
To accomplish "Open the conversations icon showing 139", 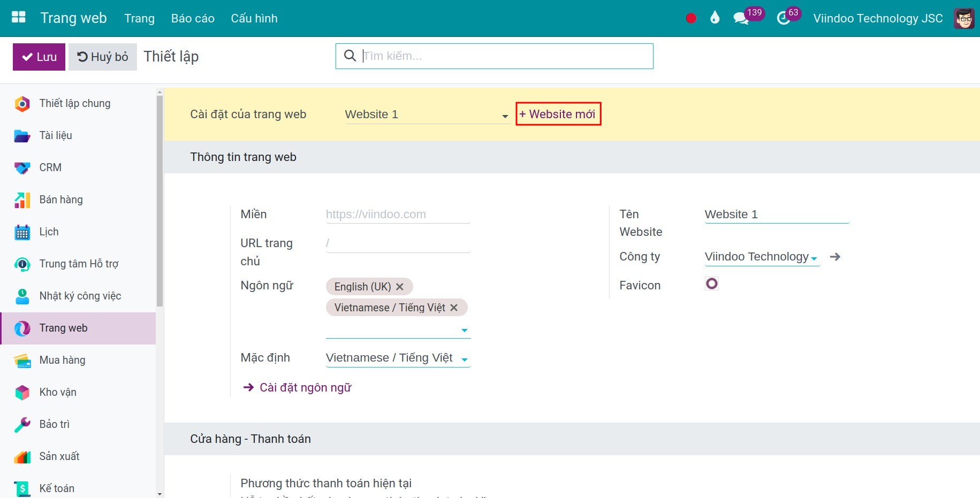I will [748, 17].
